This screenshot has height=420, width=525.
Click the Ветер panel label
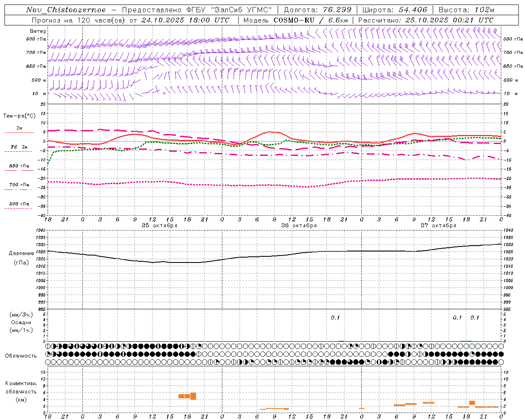click(x=38, y=31)
